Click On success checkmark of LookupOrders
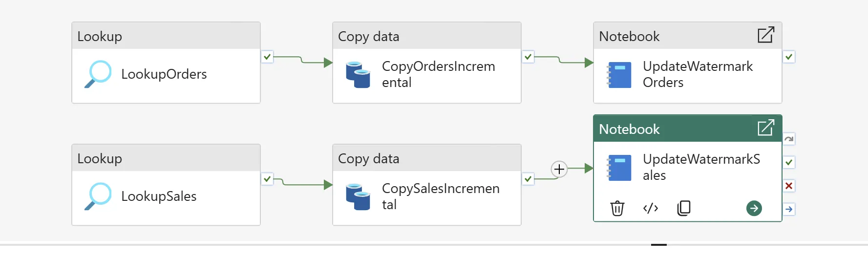The width and height of the screenshot is (868, 259). point(267,57)
